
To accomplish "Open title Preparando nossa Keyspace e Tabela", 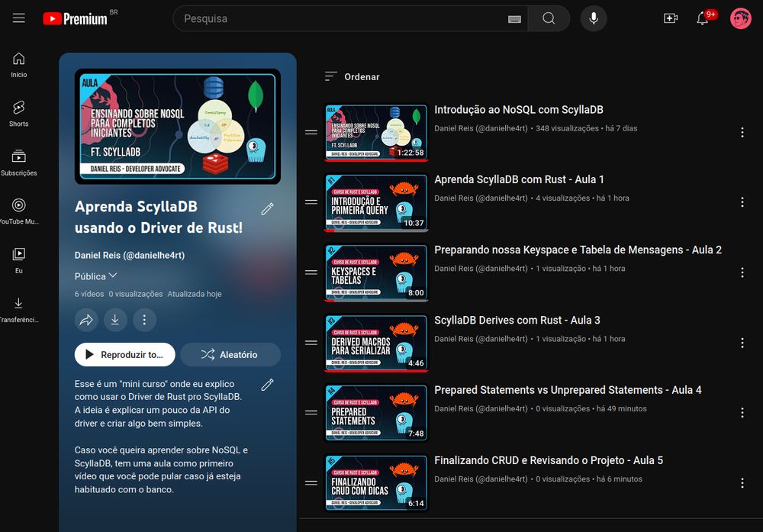I will point(578,250).
